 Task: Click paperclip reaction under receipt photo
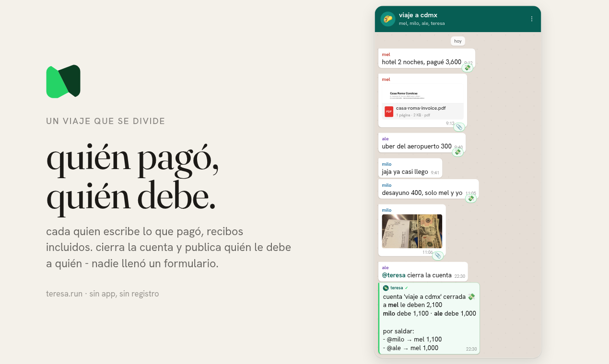point(438,256)
